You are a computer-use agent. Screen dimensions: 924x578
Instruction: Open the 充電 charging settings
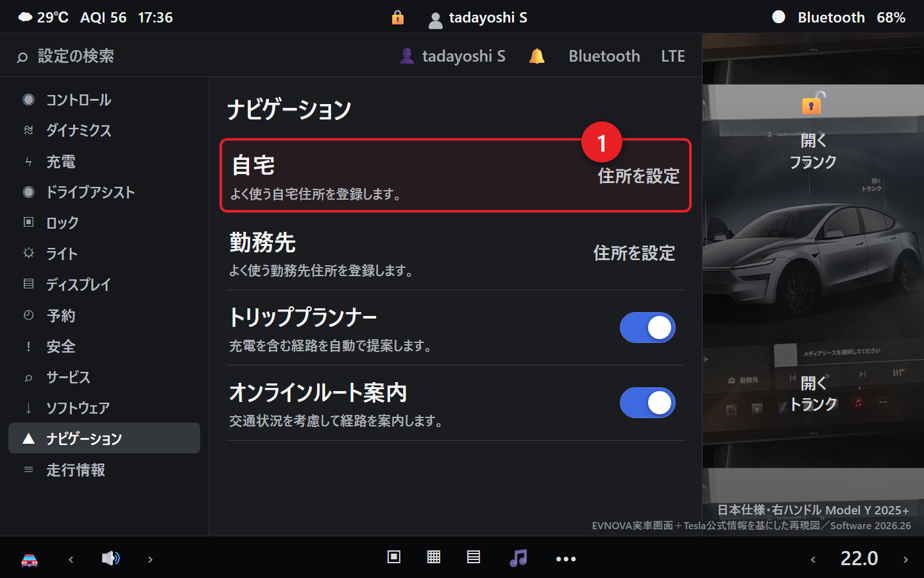[x=105, y=162]
